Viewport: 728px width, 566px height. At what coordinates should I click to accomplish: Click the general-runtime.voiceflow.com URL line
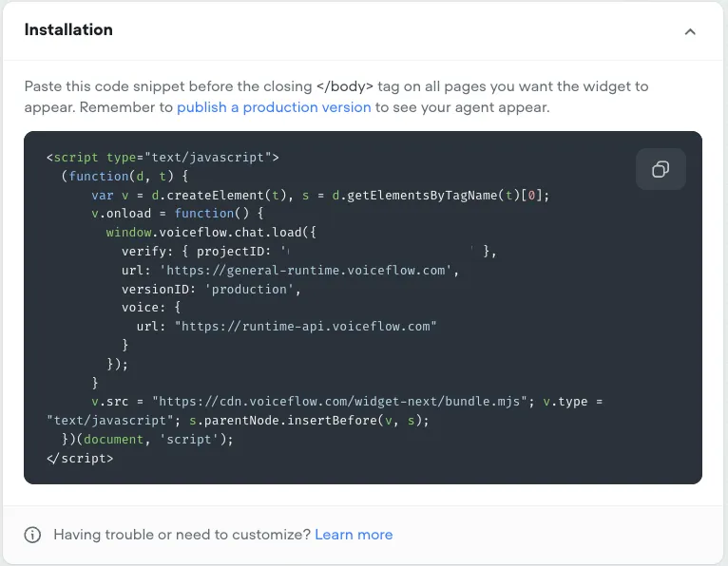(x=290, y=270)
